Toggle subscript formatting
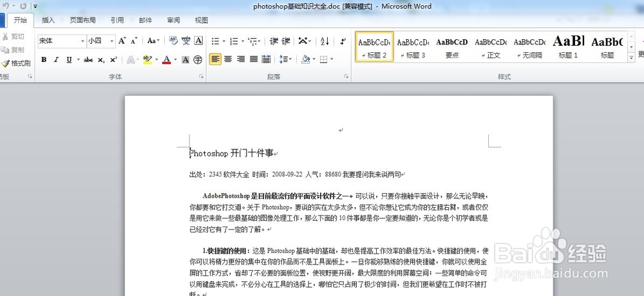The image size is (644, 296). pyautogui.click(x=101, y=60)
